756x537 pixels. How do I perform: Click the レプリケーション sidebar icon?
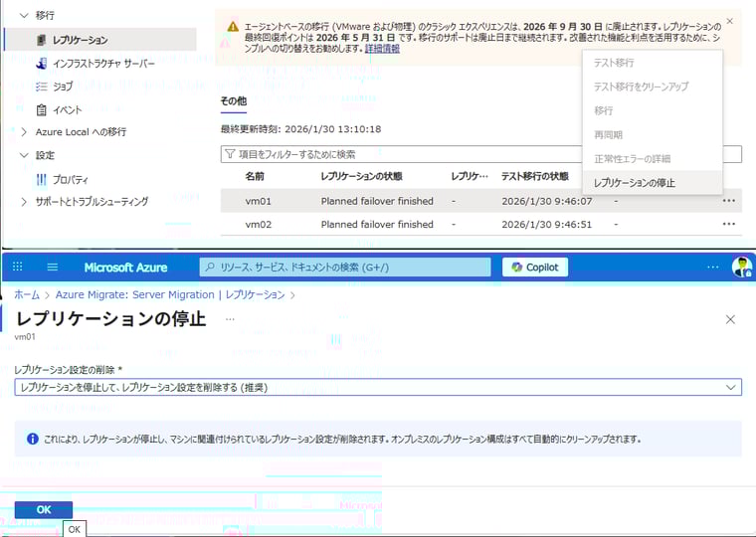coord(42,40)
